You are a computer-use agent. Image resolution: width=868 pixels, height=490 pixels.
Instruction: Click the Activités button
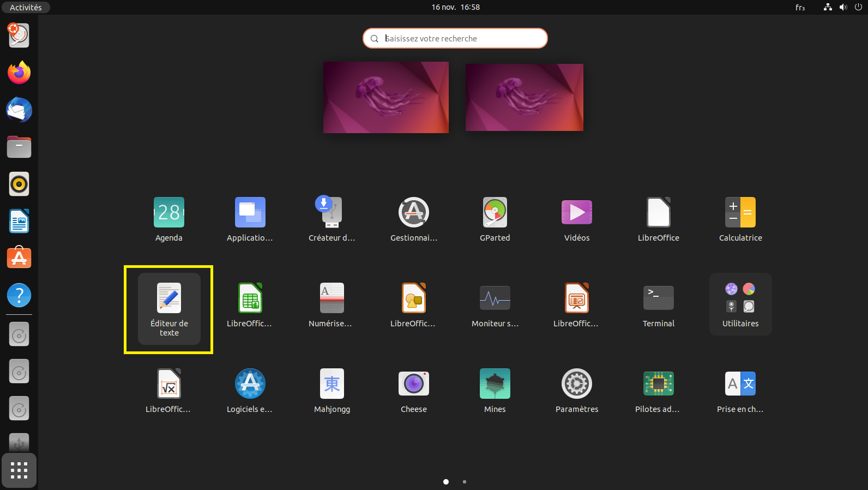[x=26, y=7]
